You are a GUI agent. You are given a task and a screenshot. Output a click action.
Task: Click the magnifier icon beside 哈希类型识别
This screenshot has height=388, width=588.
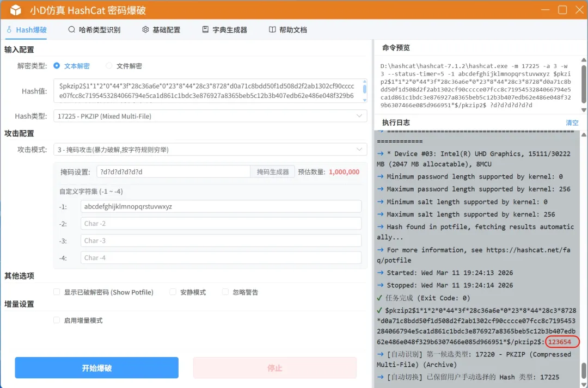71,29
